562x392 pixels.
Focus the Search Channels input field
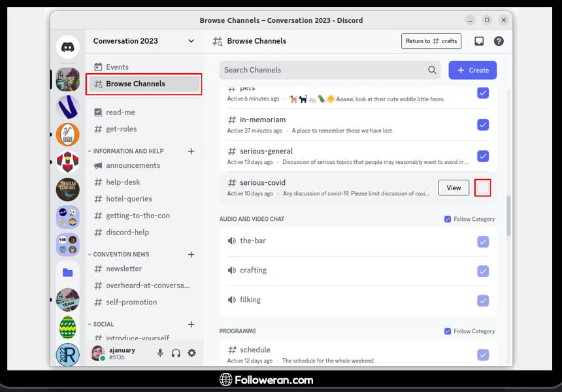pos(323,70)
